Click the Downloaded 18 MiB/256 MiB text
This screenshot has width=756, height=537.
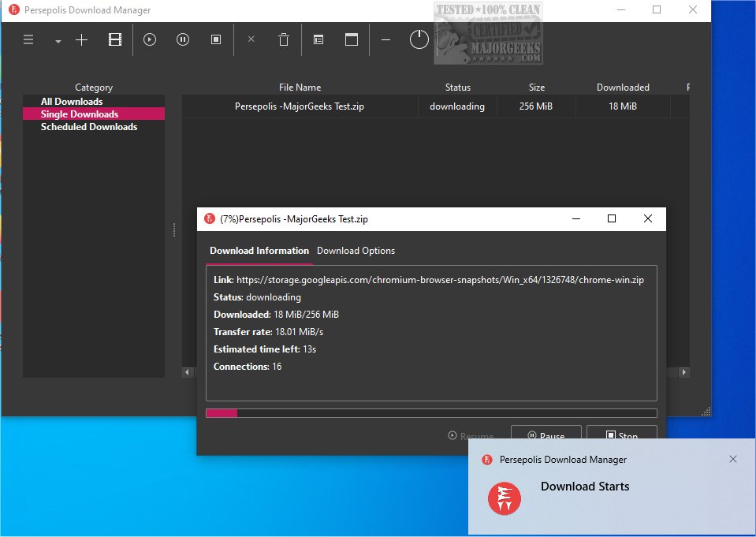[276, 315]
